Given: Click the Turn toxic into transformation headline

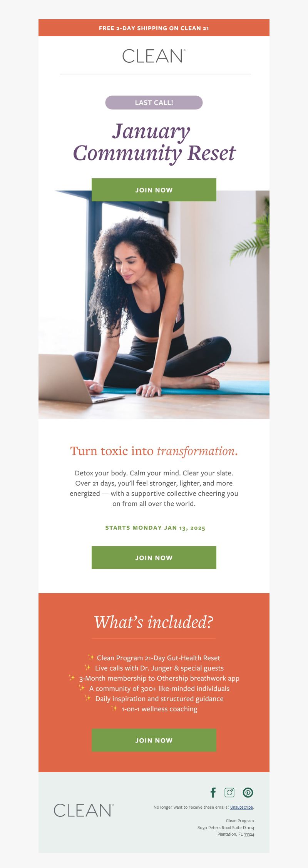Looking at the screenshot, I should pyautogui.click(x=154, y=451).
